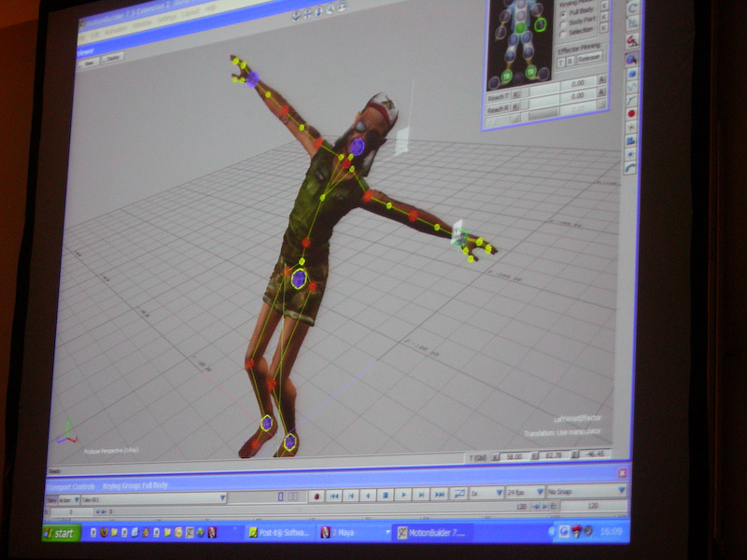Switch to the Maya taskbar item

(x=355, y=532)
